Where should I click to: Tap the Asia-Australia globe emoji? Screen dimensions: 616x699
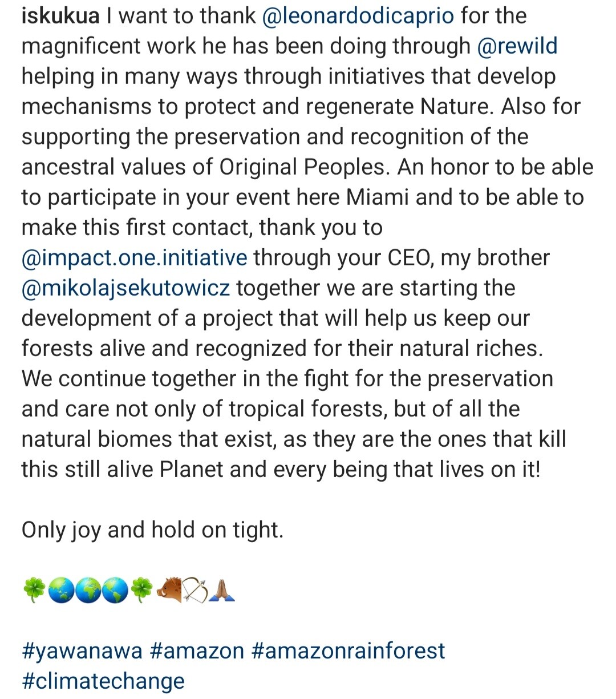pos(61,591)
